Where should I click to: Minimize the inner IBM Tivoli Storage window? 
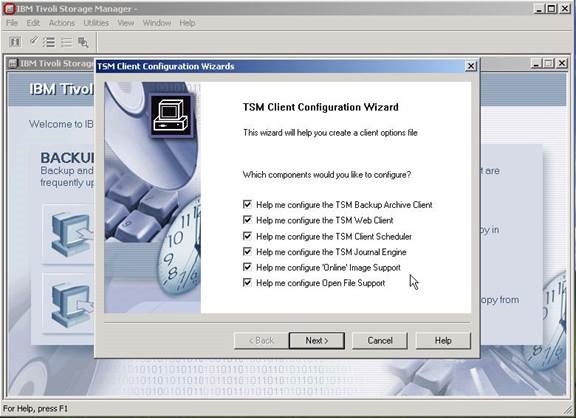coord(536,64)
